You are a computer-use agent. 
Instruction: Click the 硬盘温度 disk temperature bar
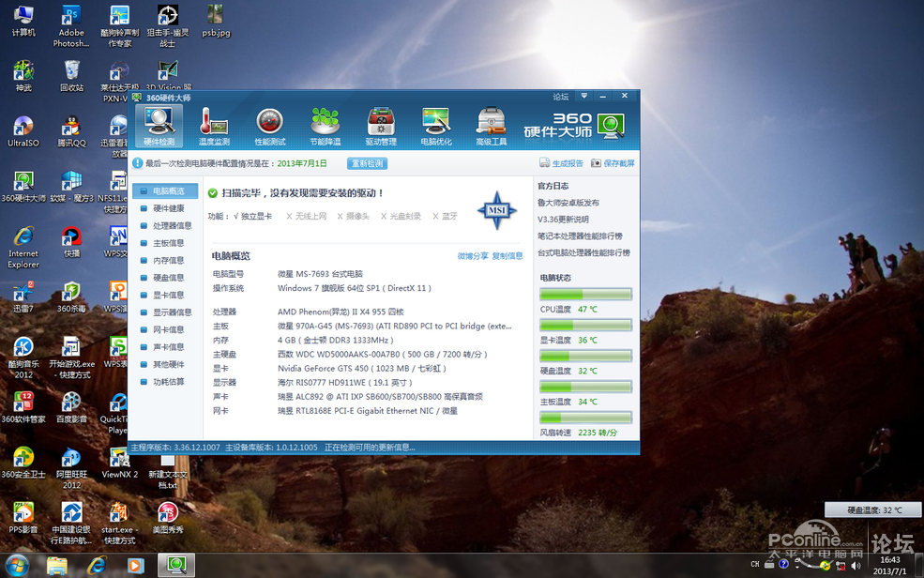pyautogui.click(x=585, y=356)
